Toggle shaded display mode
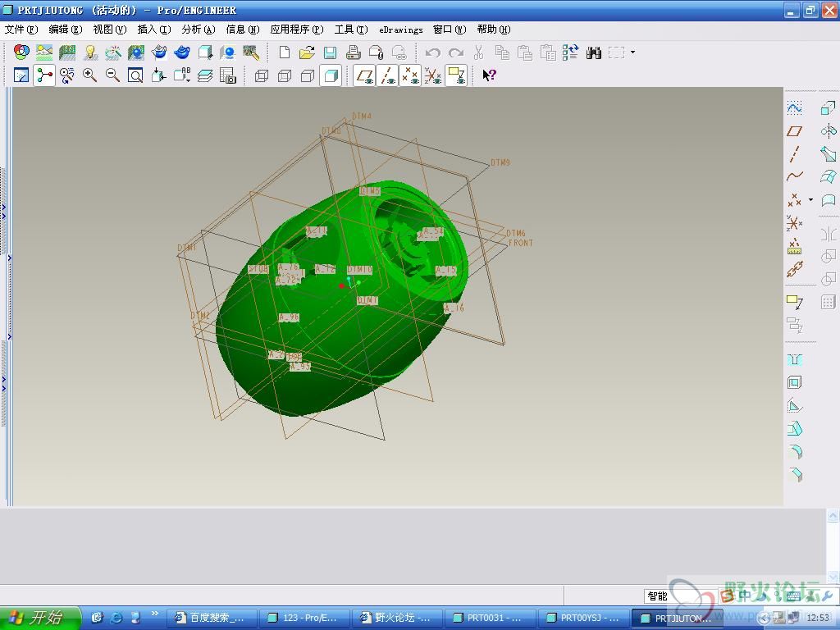This screenshot has height=630, width=840. [x=331, y=75]
